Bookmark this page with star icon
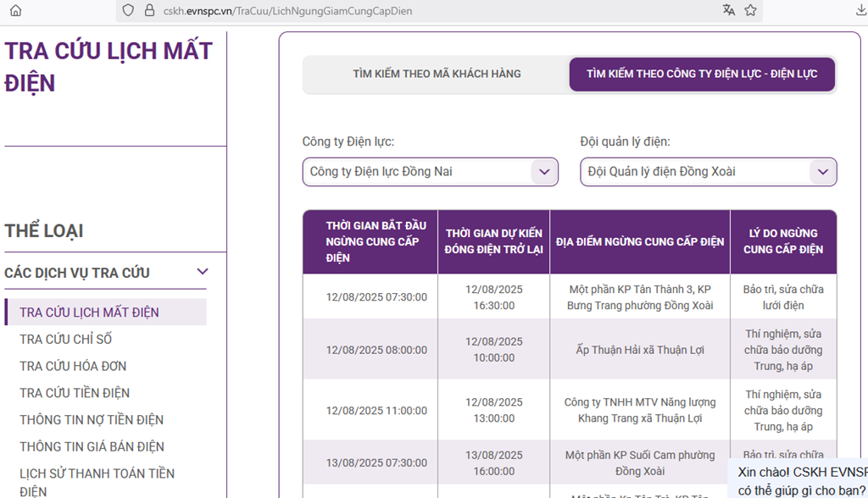Viewport: 868px width, 498px height. 750,10
